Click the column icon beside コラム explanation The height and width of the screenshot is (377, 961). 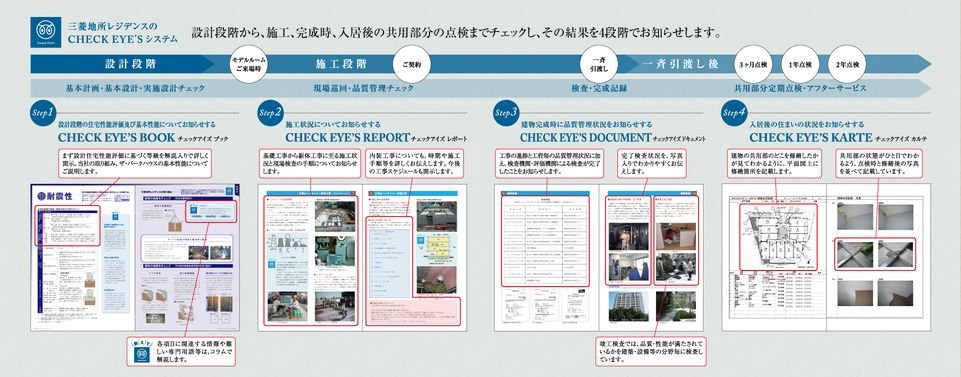pos(142,352)
